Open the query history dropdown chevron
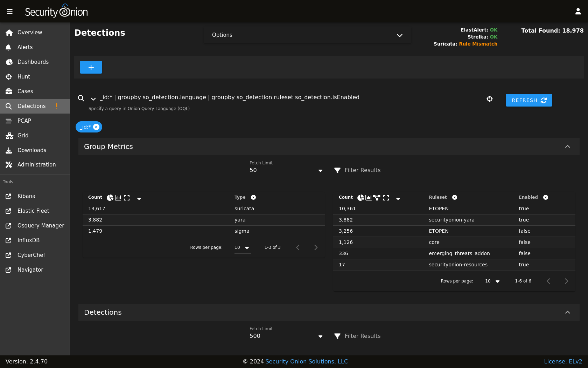Image resolution: width=588 pixels, height=368 pixels. [93, 99]
